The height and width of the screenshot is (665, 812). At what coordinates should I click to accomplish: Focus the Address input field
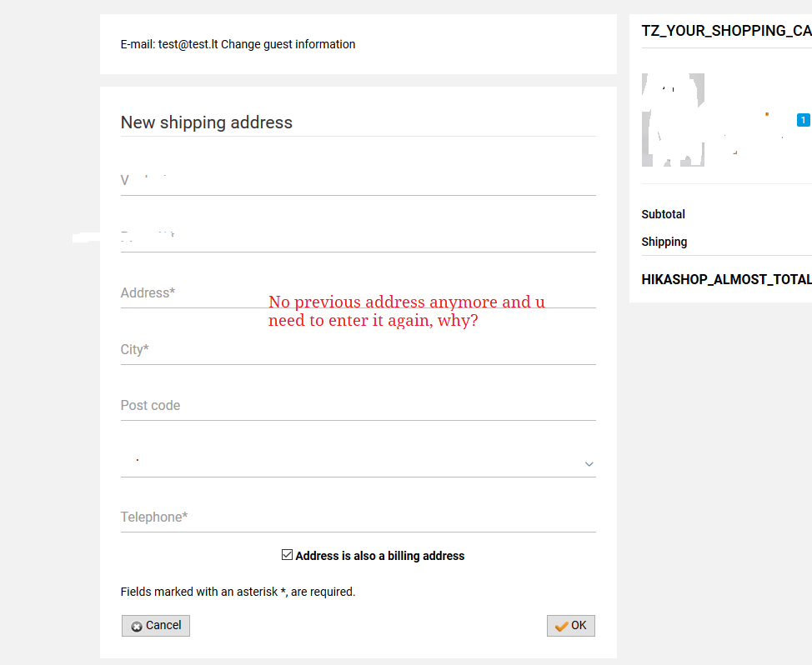click(x=358, y=293)
